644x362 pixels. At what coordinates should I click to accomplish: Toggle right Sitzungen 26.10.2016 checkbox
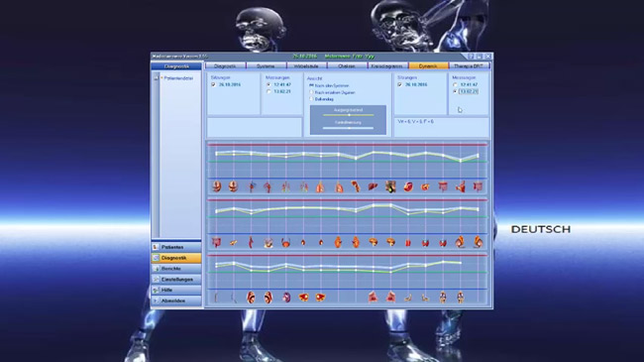[399, 84]
